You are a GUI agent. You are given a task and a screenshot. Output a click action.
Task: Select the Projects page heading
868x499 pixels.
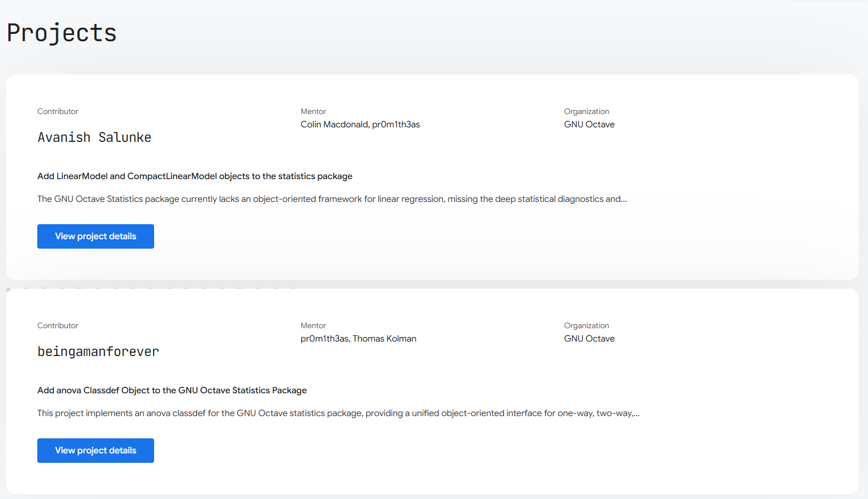coord(62,33)
